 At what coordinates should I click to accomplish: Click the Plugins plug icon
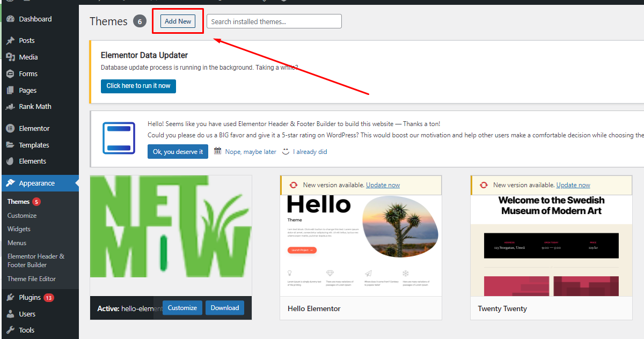pyautogui.click(x=10, y=297)
